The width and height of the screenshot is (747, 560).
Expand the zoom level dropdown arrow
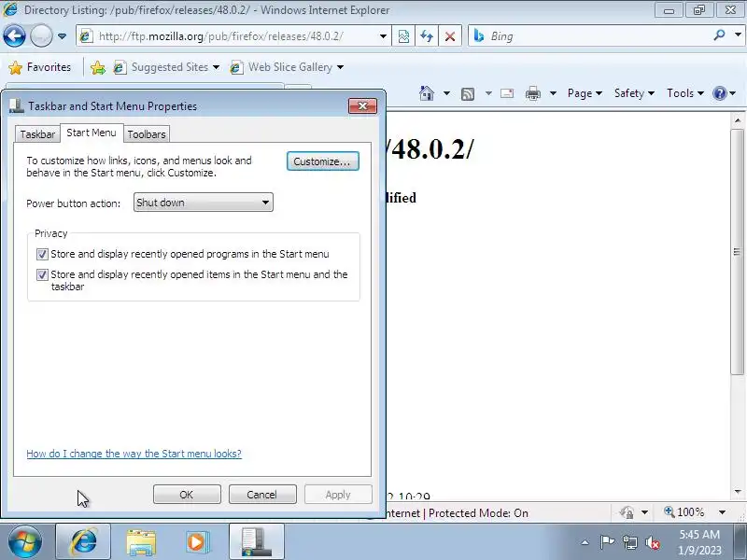(722, 512)
